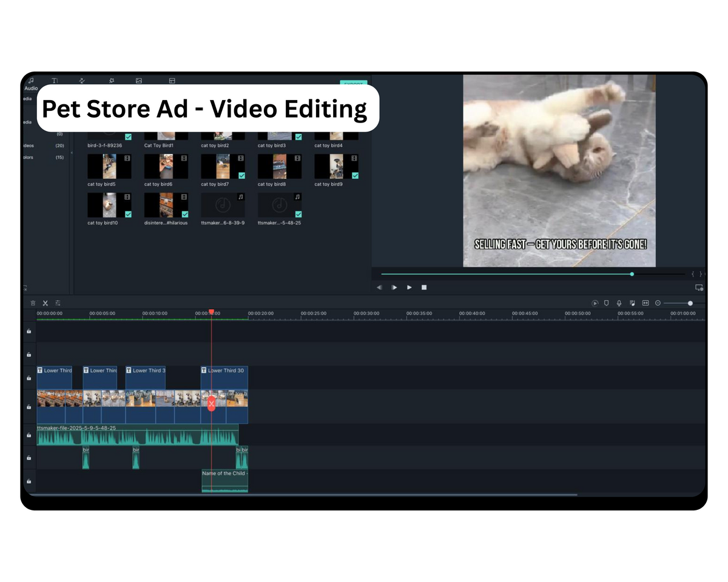The image size is (728, 582).
Task: Click the zoom-out minus icon near zoom slider
Action: (x=658, y=303)
